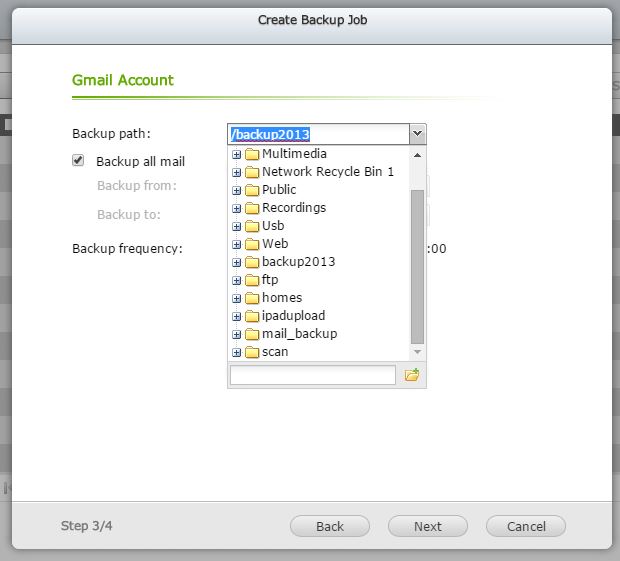Click the Multimedia folder icon
620x561 pixels.
coord(252,154)
